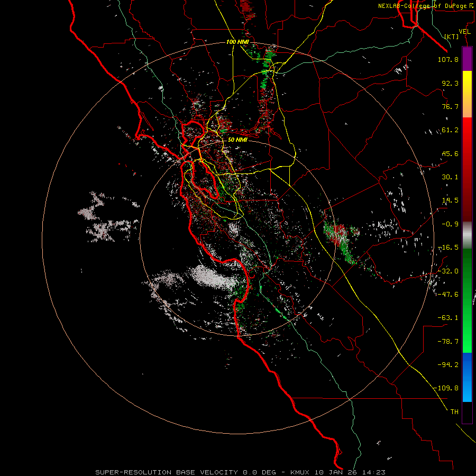Click the -16.5 velocity scale value
The height and width of the screenshot is (476, 476).
pos(448,248)
